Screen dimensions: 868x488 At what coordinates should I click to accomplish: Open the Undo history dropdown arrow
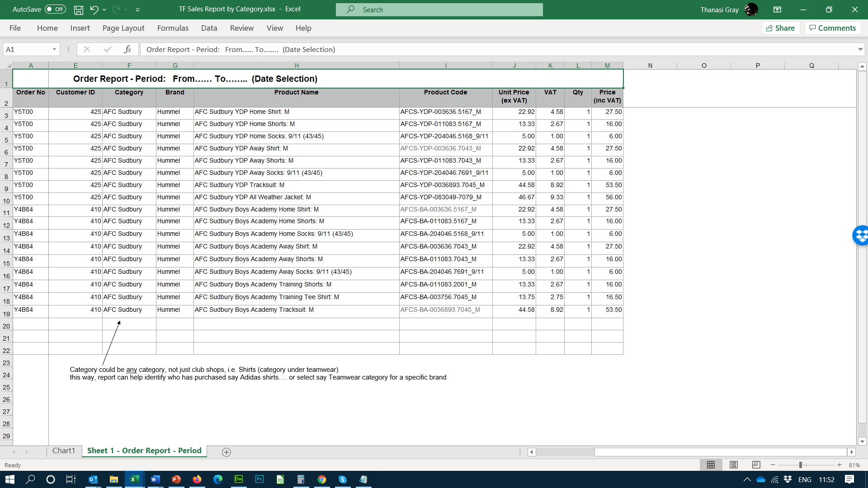click(x=104, y=9)
